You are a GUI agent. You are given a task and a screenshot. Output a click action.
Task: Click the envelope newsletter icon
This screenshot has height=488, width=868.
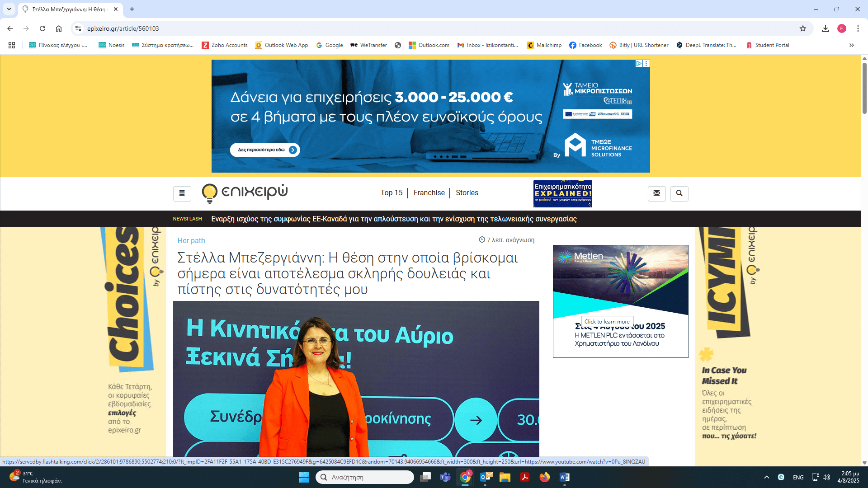[656, 193]
